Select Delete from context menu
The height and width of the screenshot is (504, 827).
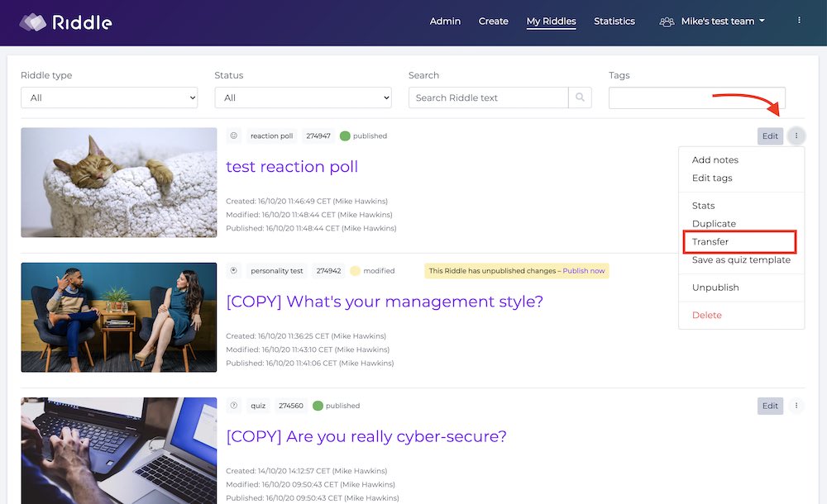707,315
